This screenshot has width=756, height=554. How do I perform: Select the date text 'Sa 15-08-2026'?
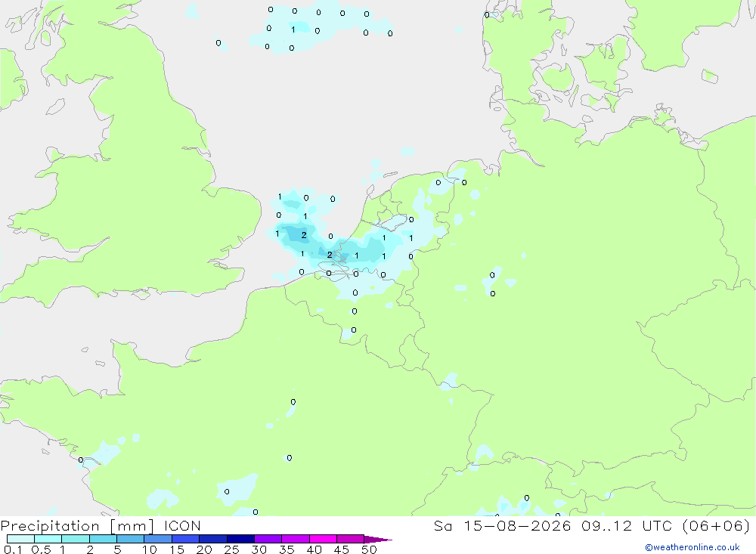[x=503, y=526]
